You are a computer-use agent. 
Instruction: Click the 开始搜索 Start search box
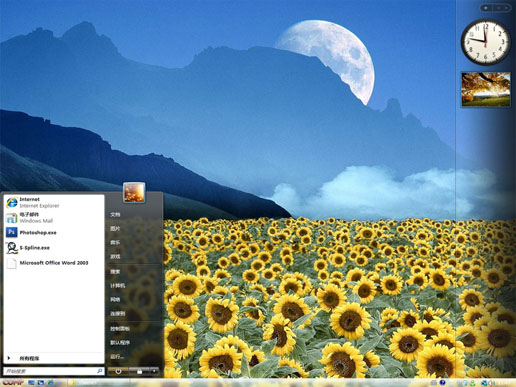pos(53,371)
